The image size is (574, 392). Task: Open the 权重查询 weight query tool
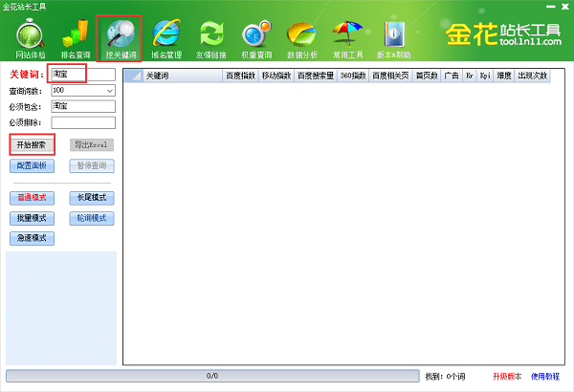coord(256,38)
